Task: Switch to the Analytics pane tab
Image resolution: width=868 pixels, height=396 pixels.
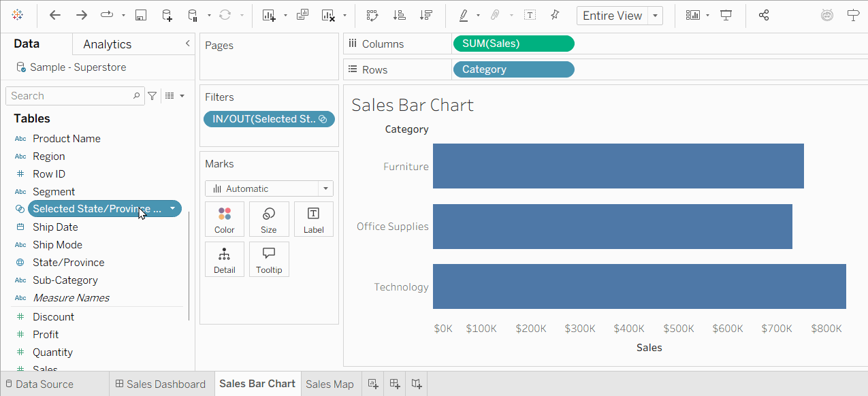Action: (107, 44)
